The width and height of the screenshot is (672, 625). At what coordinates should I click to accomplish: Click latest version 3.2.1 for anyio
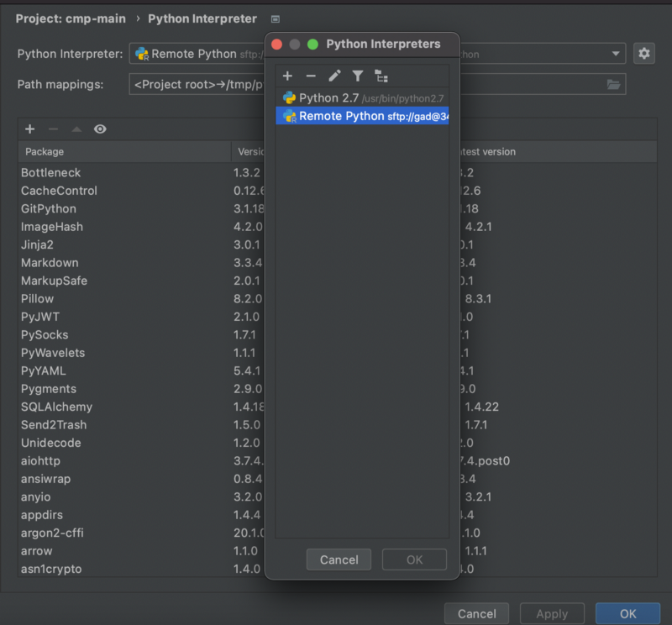(x=478, y=496)
